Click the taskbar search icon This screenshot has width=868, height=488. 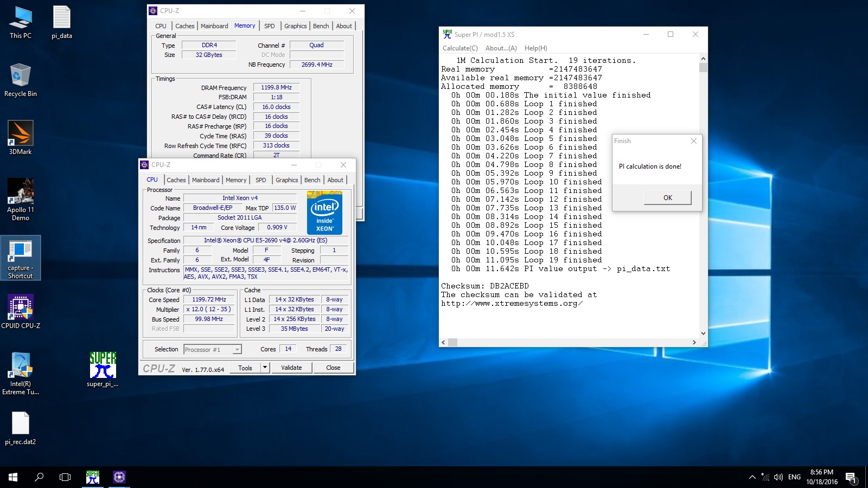pos(39,477)
